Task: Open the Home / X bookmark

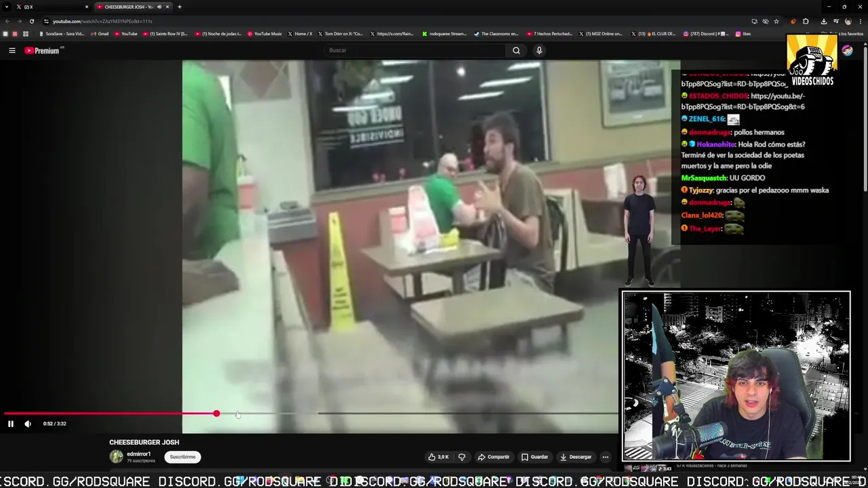Action: [x=300, y=34]
